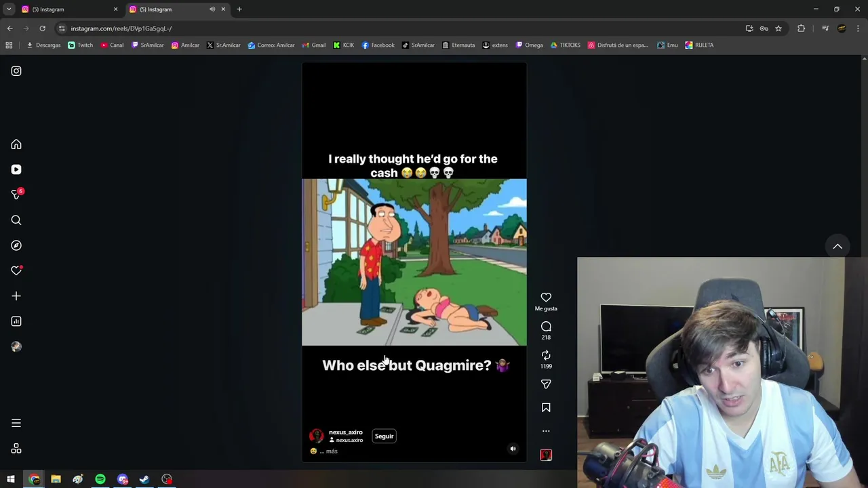
Task: Go back with the browser back arrow
Action: [9, 28]
